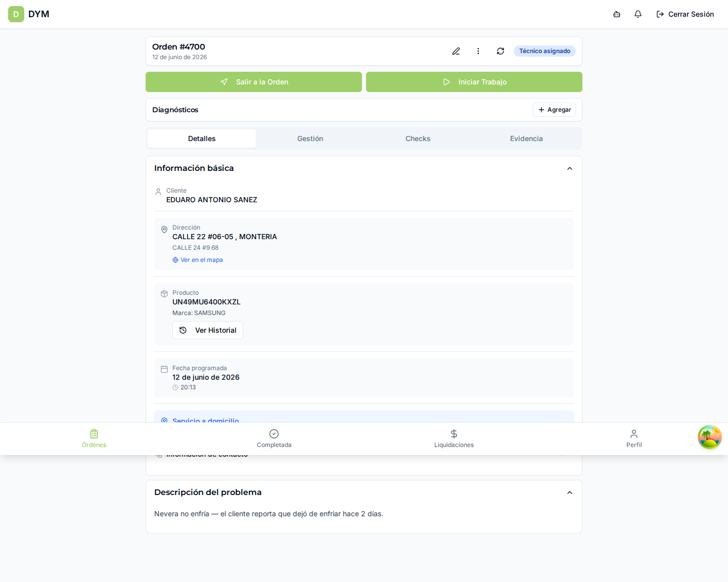Open Perfil in bottom navigation
Screen dimensions: 728x582
click(x=634, y=439)
